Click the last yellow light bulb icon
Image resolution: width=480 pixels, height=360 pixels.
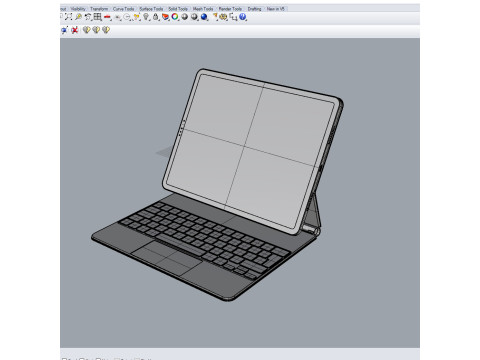point(106,30)
